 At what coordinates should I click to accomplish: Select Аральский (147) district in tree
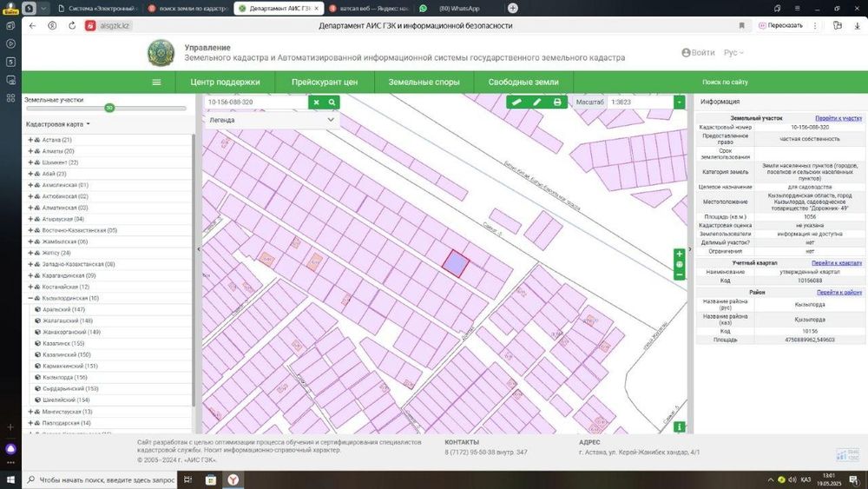coord(63,309)
